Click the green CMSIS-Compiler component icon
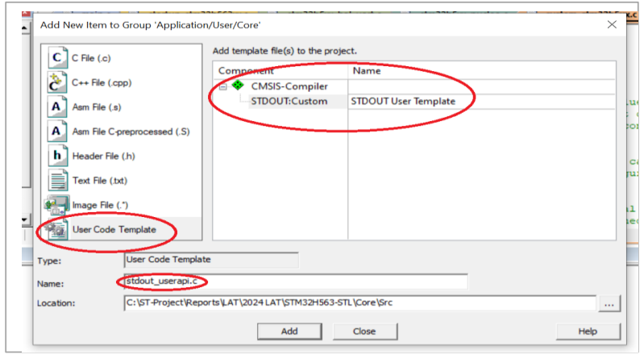Screen dimensions: 644x359 pyautogui.click(x=238, y=86)
